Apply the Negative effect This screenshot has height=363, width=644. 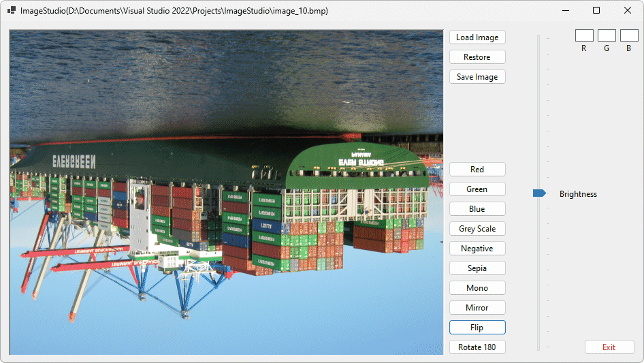pos(477,249)
